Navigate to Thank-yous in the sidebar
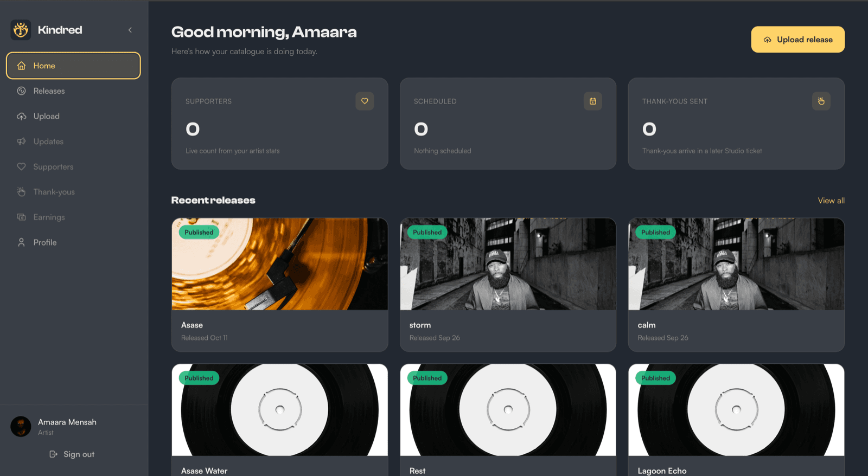The height and width of the screenshot is (476, 868). (73, 192)
